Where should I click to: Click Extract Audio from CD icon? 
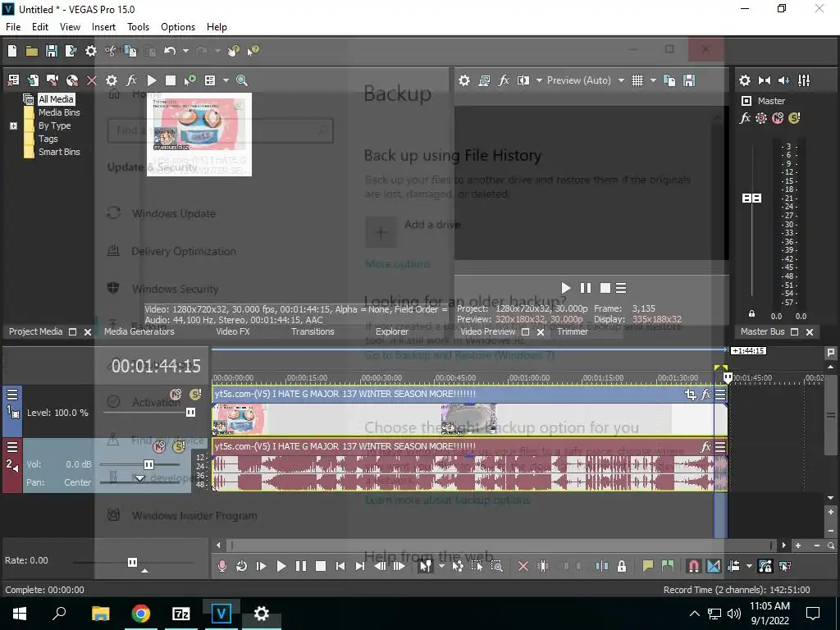tap(72, 80)
